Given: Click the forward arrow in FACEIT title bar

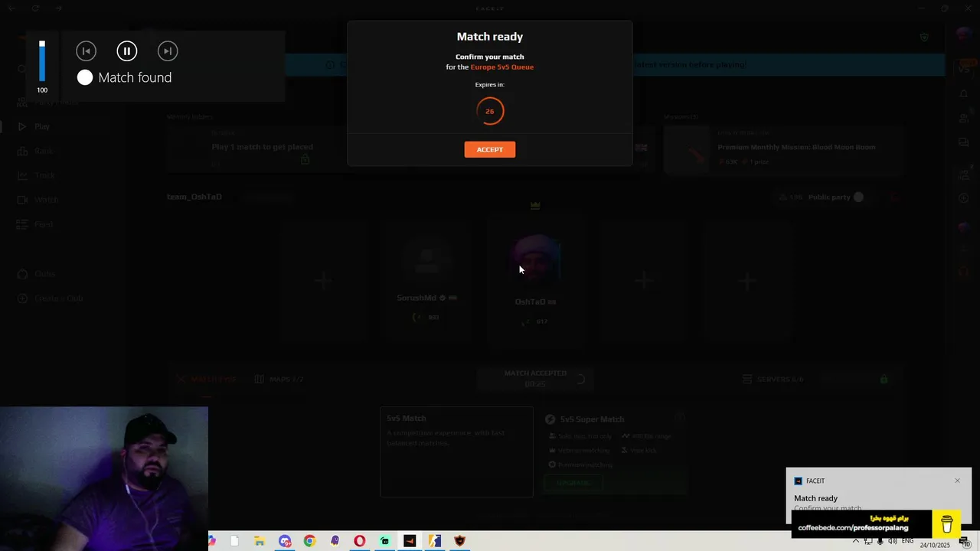Looking at the screenshot, I should (x=59, y=8).
